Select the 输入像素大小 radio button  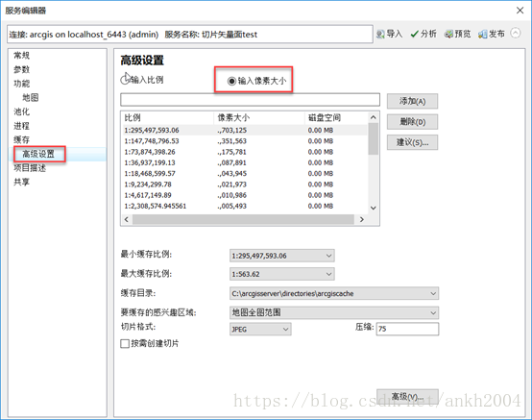[231, 81]
